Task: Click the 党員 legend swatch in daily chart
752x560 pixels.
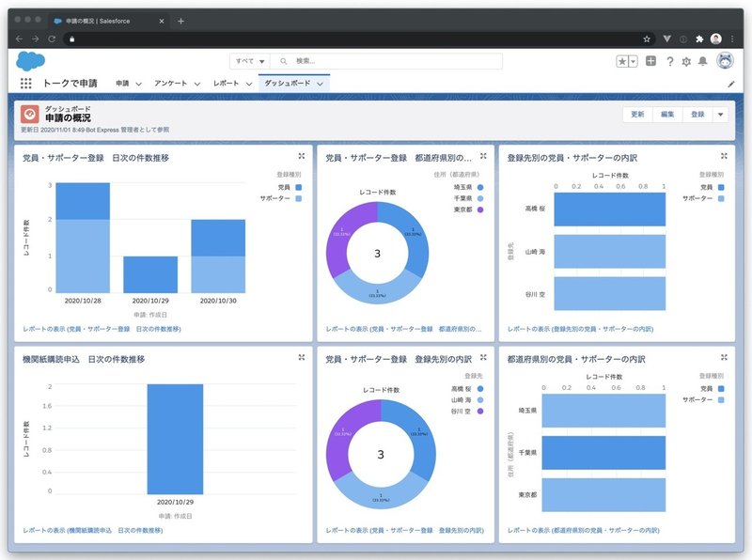Action: point(298,188)
